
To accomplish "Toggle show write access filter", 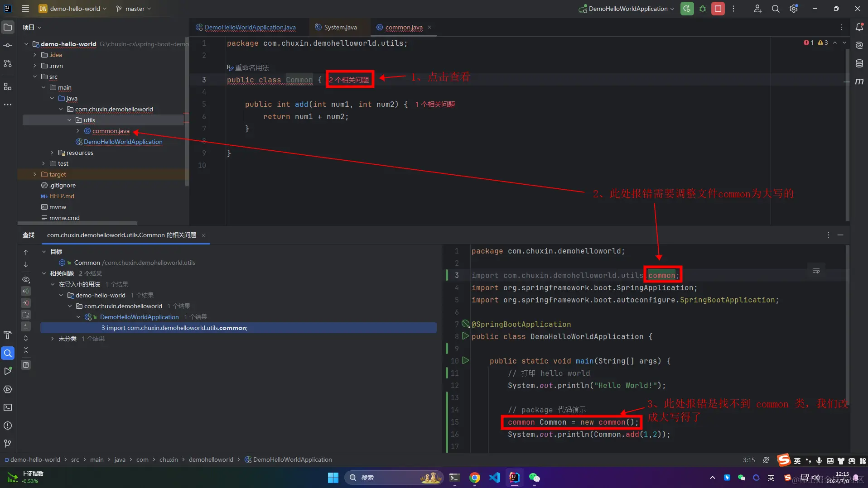I will tap(26, 303).
